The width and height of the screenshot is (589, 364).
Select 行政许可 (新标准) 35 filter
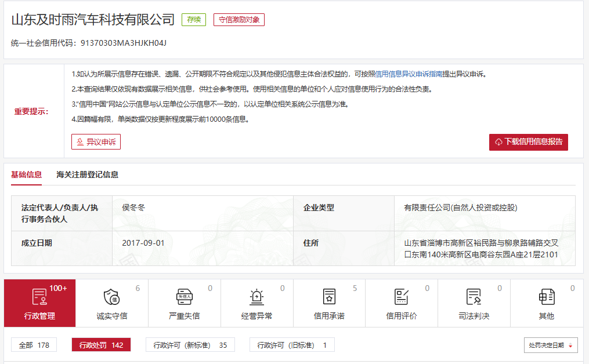(x=190, y=345)
